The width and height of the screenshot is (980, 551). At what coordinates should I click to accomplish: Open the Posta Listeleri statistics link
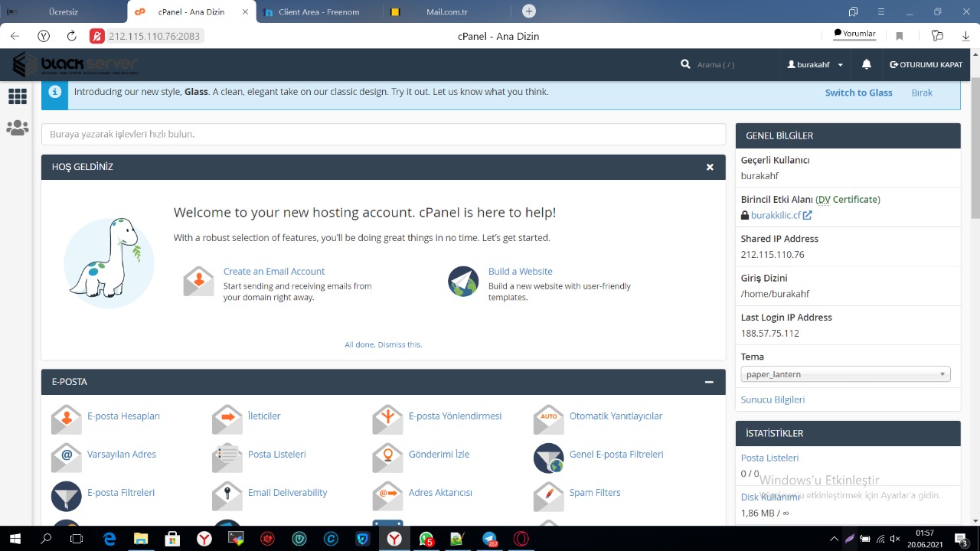point(769,458)
